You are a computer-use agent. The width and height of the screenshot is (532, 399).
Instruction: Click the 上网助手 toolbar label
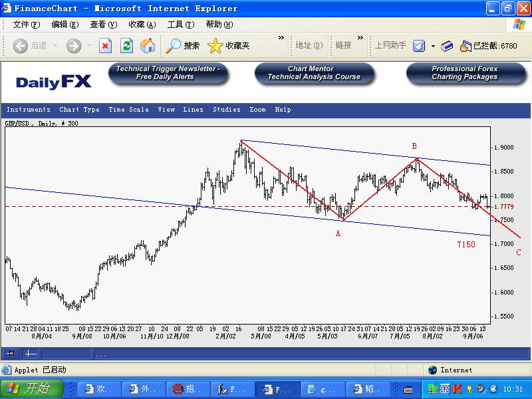(390, 45)
